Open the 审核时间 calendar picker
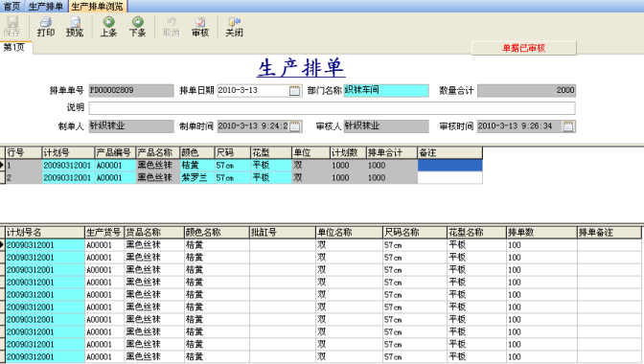 tap(568, 126)
